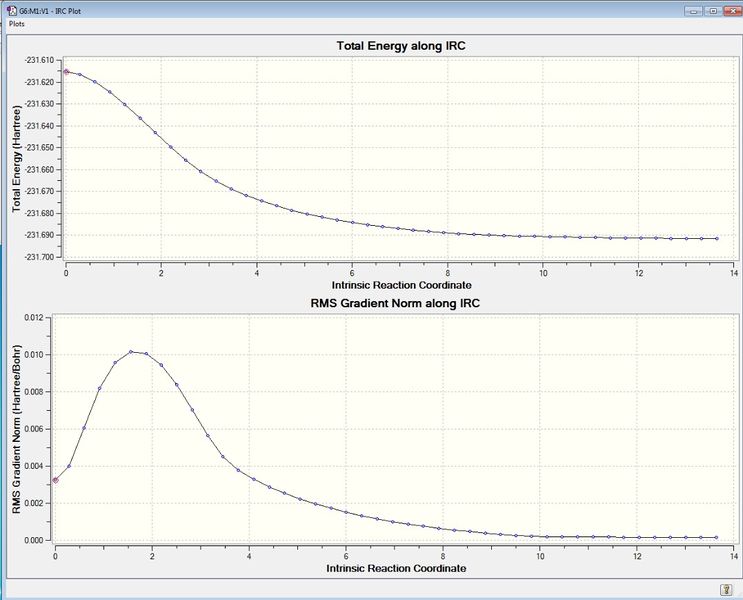This screenshot has height=600, width=743.
Task: Open the Plots menu
Action: (x=17, y=24)
